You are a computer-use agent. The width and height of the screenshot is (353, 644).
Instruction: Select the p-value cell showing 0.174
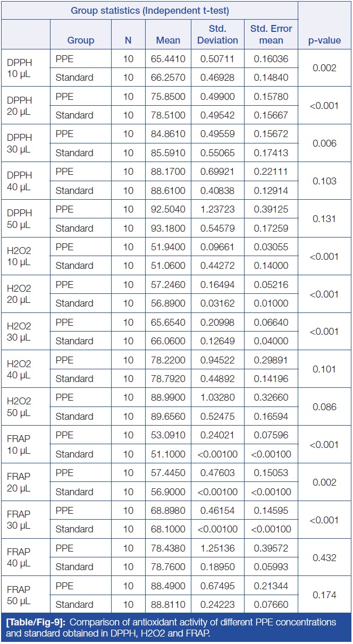tap(324, 595)
